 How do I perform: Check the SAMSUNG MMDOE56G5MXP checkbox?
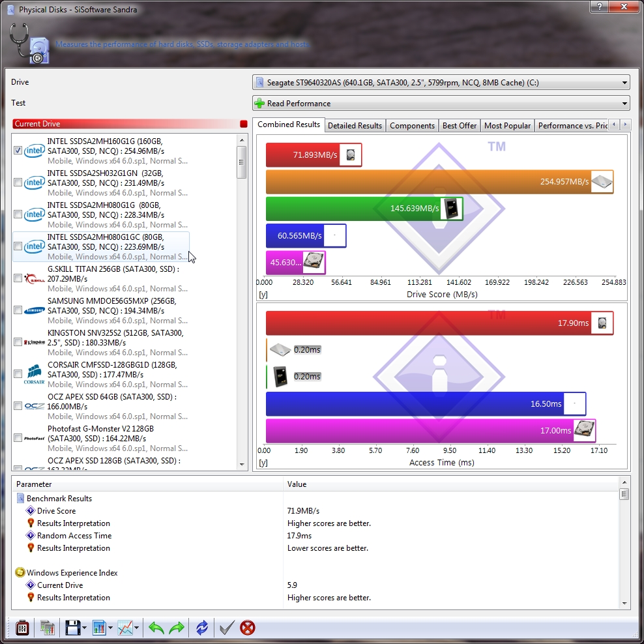coord(18,310)
